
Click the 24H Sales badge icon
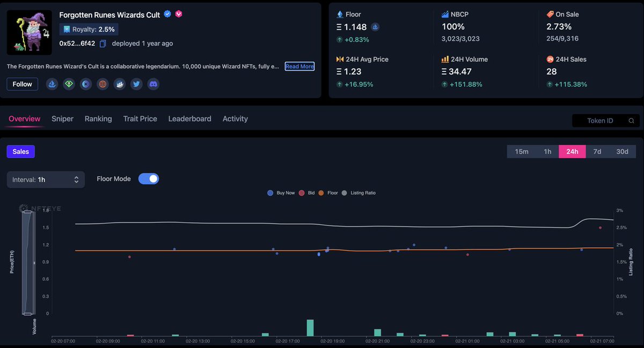point(550,59)
